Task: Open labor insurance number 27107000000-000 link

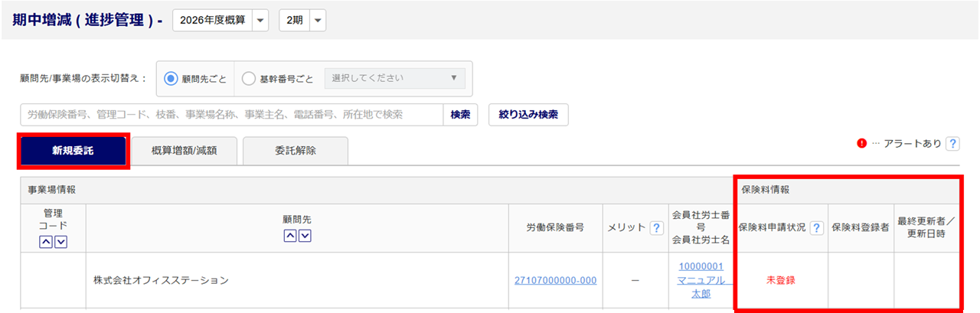Action: pyautogui.click(x=556, y=280)
